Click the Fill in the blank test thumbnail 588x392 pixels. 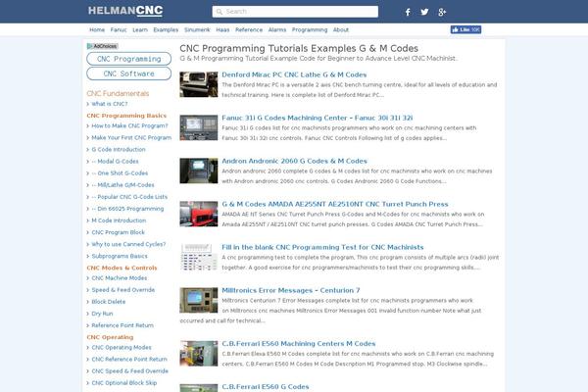pos(199,258)
